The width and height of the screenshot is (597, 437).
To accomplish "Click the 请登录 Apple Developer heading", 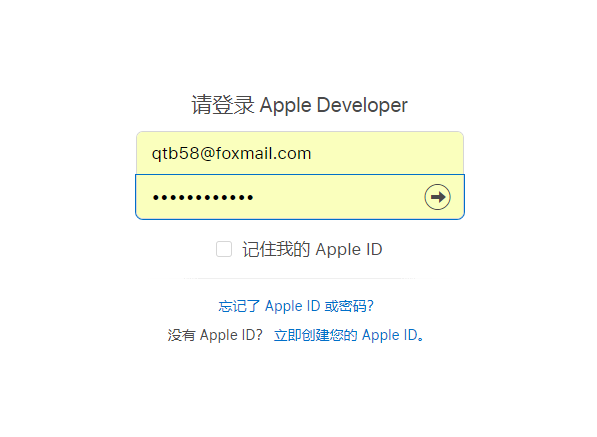I will [x=299, y=105].
